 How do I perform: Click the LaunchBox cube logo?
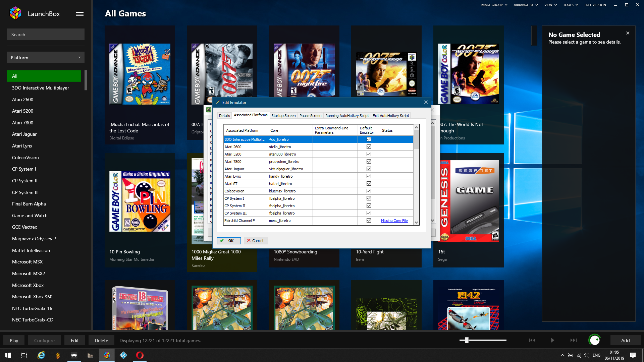[15, 13]
